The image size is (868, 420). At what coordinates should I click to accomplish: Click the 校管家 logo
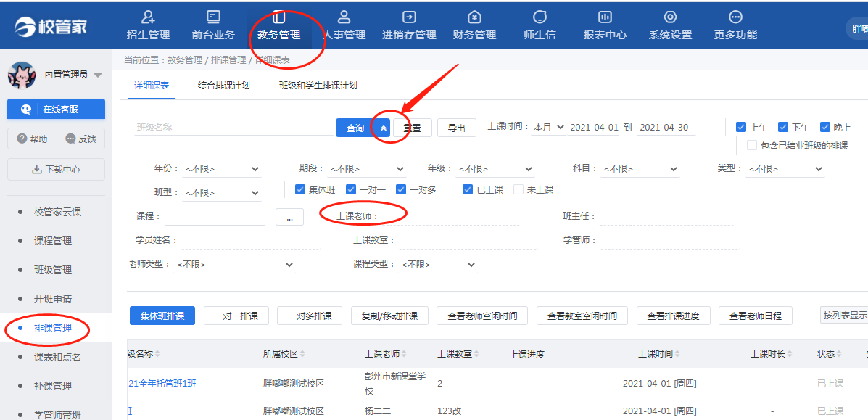[51, 25]
